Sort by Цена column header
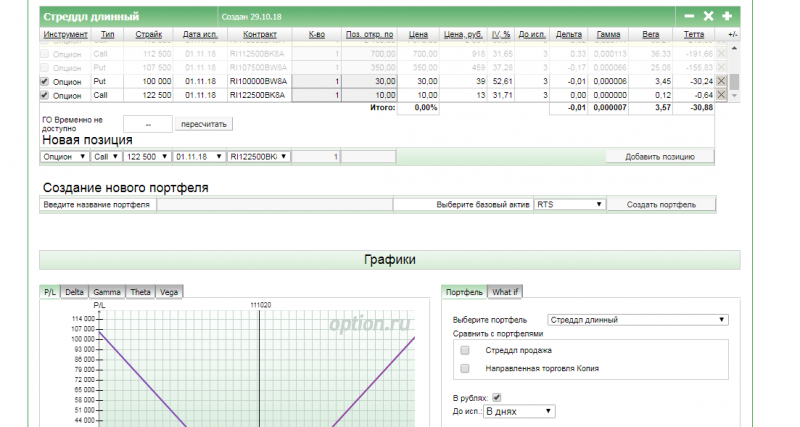The height and width of the screenshot is (427, 800). point(418,34)
